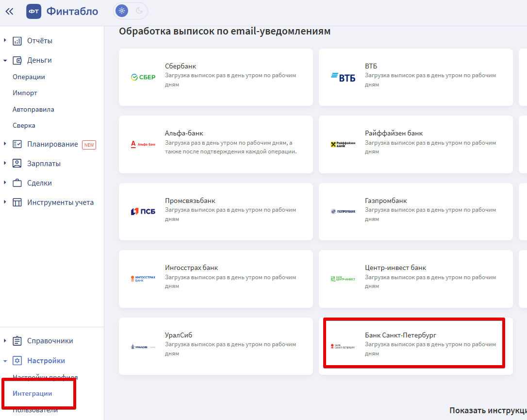Open Сделки menu label
The width and height of the screenshot is (527, 420).
(x=39, y=183)
